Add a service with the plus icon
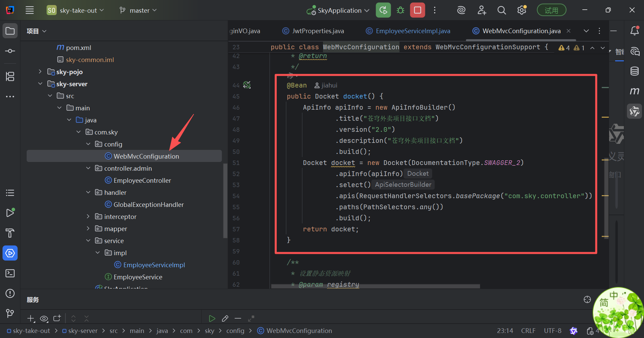This screenshot has width=644, height=338. (x=31, y=318)
